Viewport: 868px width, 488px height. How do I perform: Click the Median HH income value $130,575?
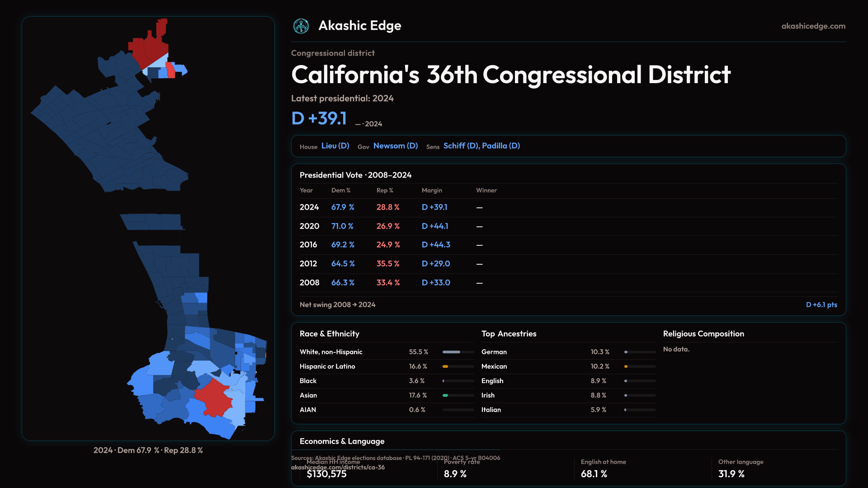(x=326, y=474)
